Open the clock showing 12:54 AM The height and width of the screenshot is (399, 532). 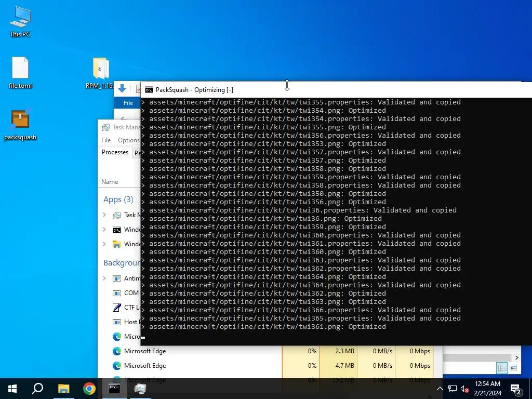[x=487, y=389]
